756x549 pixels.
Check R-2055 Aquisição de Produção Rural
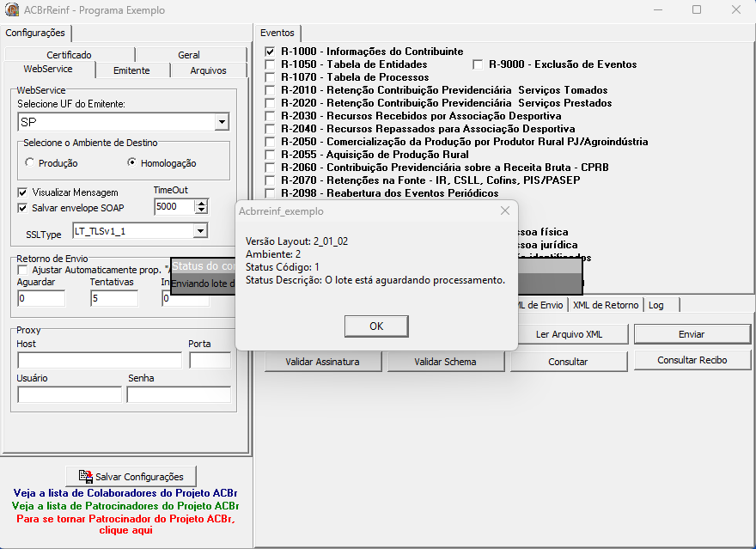pos(270,155)
